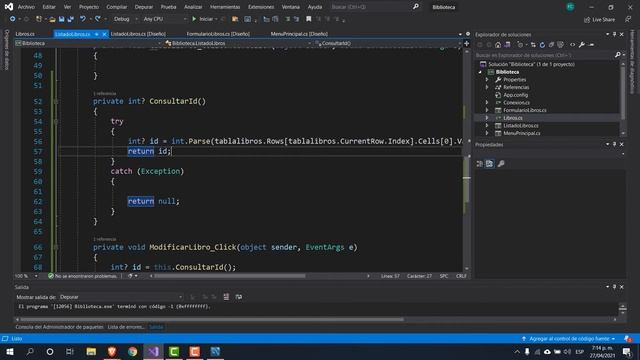The image size is (640, 360).
Task: Toggle word wrap icon in Salida panel
Action: click(239, 297)
